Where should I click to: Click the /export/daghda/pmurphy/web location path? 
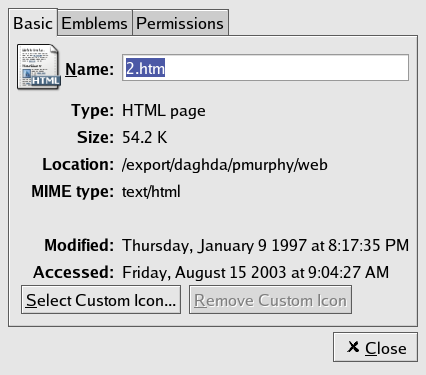pos(225,165)
